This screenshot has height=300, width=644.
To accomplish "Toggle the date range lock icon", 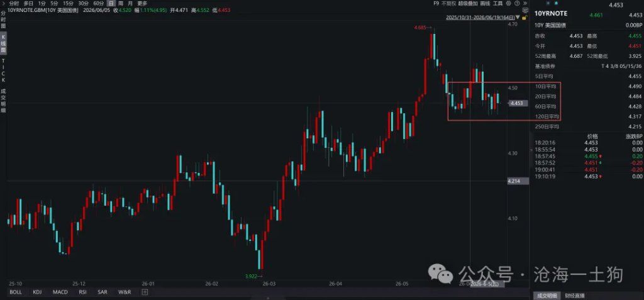I will pyautogui.click(x=525, y=17).
